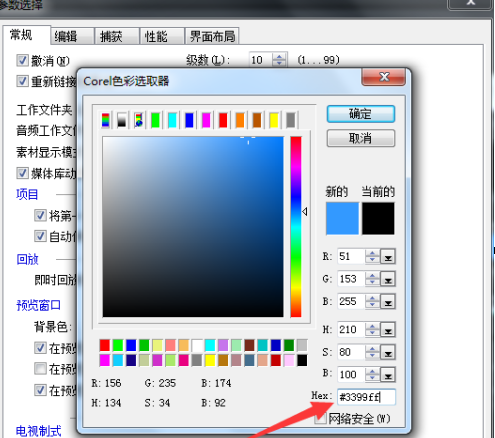Click the 确定 button
The height and width of the screenshot is (438, 495).
click(x=361, y=114)
